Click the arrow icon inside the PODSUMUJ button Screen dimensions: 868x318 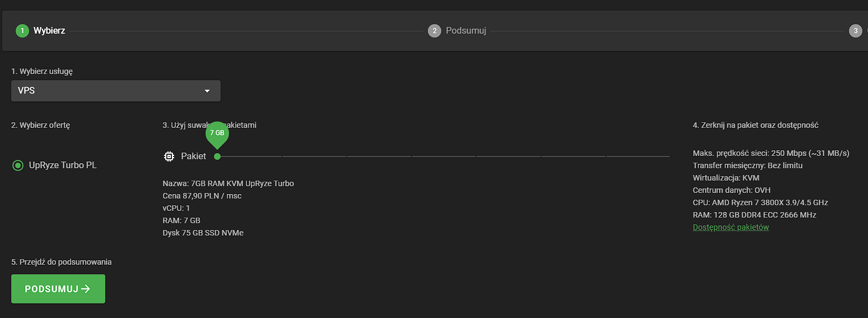86,289
